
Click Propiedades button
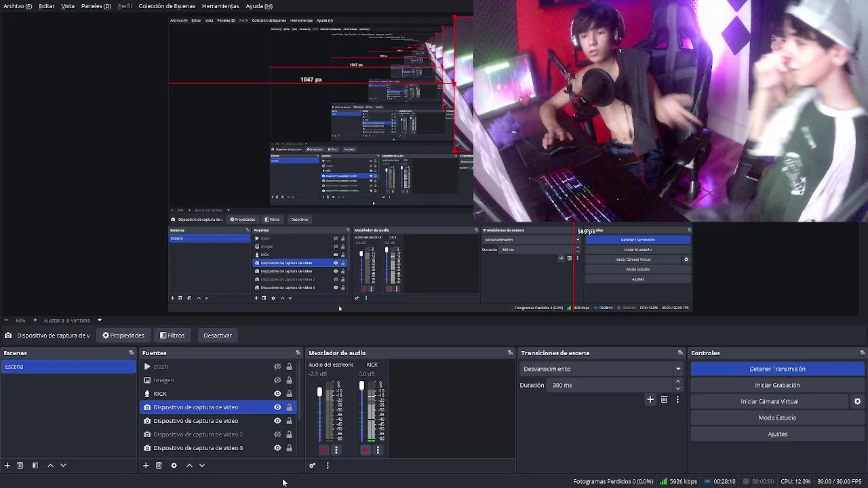123,335
